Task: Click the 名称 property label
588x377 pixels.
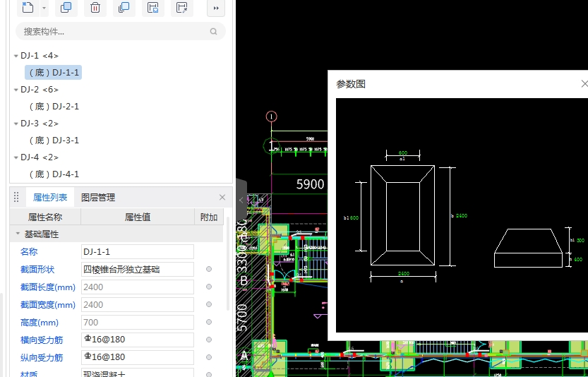Action: [29, 252]
